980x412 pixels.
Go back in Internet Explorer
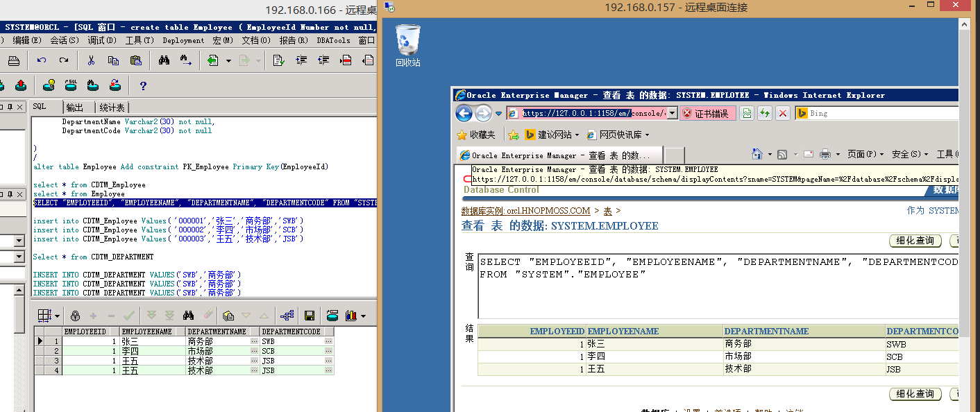(464, 113)
